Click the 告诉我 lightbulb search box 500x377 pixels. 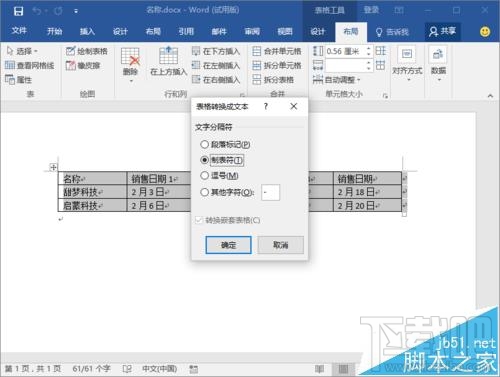pos(392,32)
